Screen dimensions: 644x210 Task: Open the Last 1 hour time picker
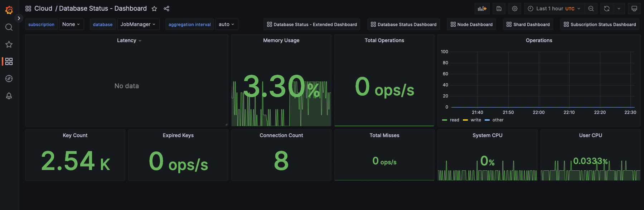tap(554, 9)
